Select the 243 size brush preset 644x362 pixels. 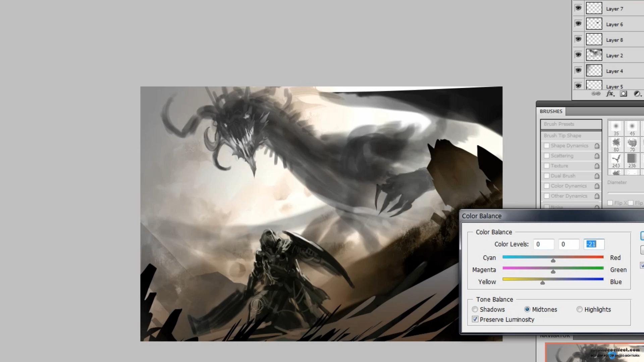pos(616,160)
